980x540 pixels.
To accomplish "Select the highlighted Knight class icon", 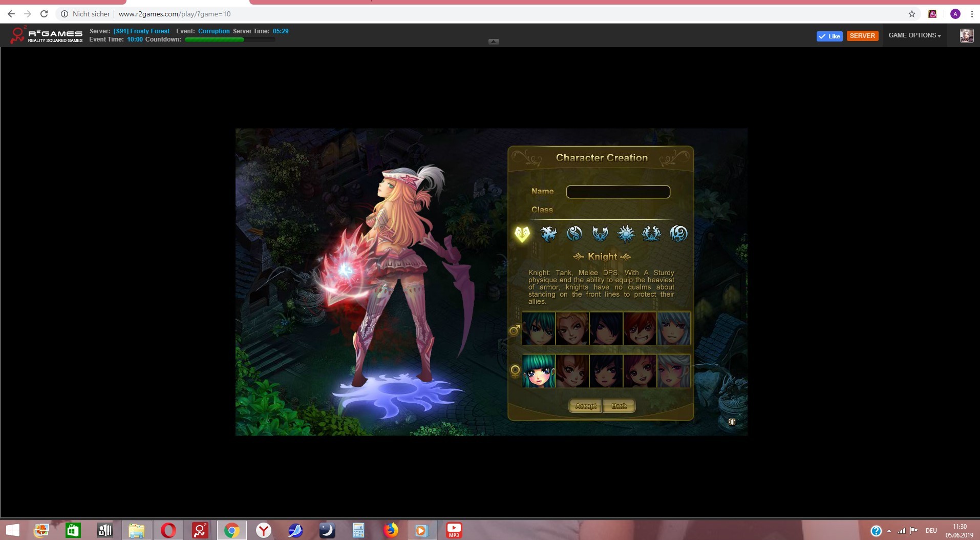I will [522, 234].
